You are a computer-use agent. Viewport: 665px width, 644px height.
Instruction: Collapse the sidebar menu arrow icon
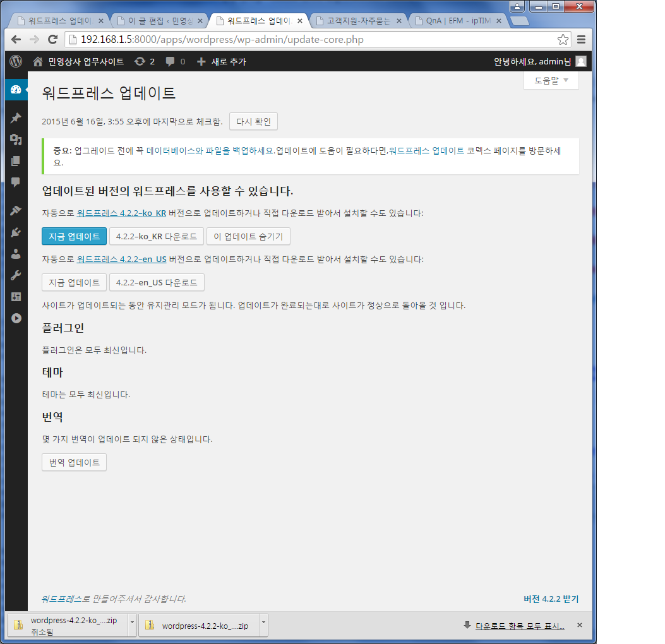click(16, 318)
